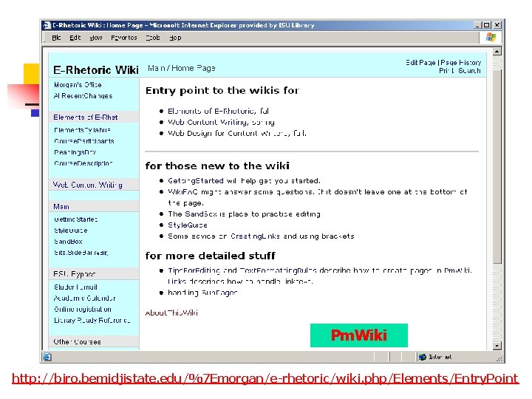Viewport: 532px width, 399px height.
Task: Select BSU Bypass sidebar heading
Action: click(74, 274)
